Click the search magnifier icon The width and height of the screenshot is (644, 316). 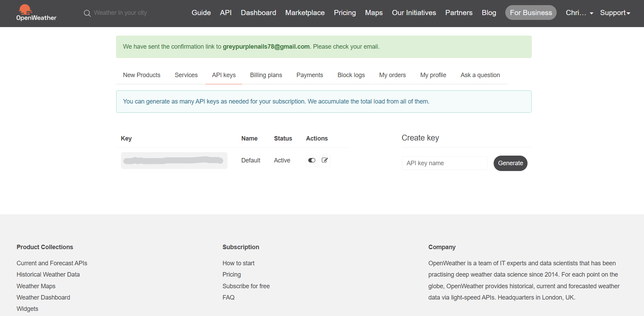pyautogui.click(x=87, y=13)
